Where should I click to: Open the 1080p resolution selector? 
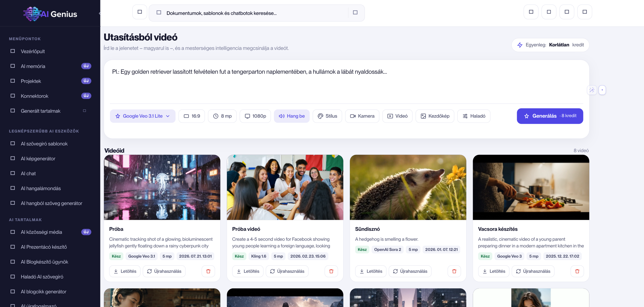255,116
